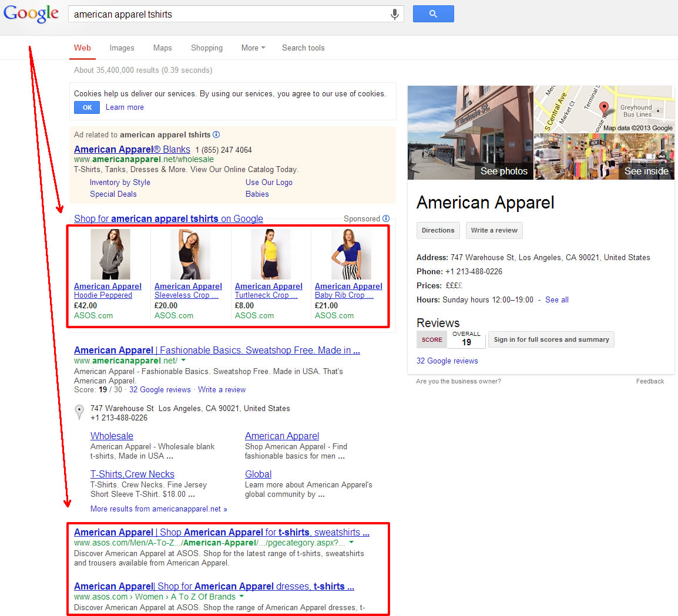Image resolution: width=678 pixels, height=616 pixels.
Task: Open the ASOS American Apparel dresses result
Action: 214,586
